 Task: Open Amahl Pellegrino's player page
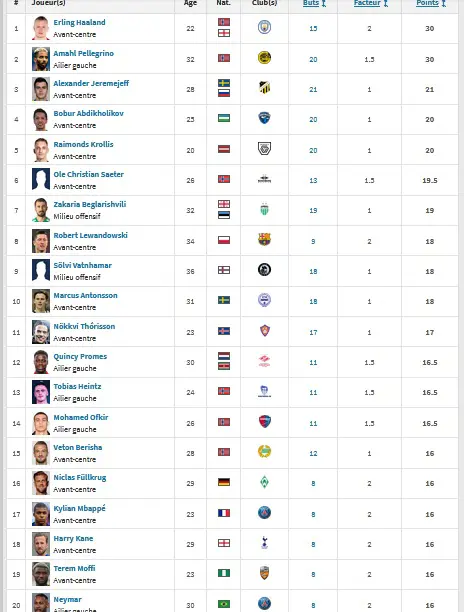coord(84,53)
